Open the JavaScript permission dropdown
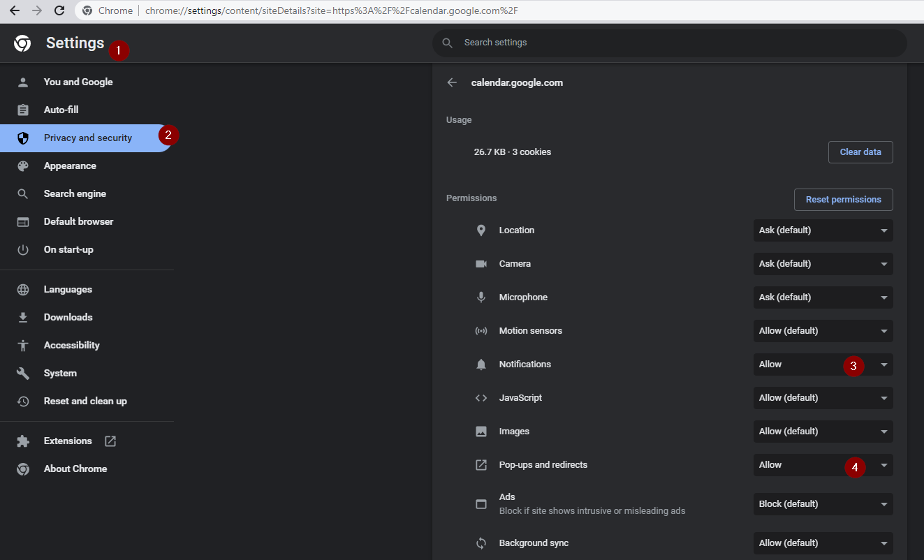The image size is (924, 560). [823, 397]
